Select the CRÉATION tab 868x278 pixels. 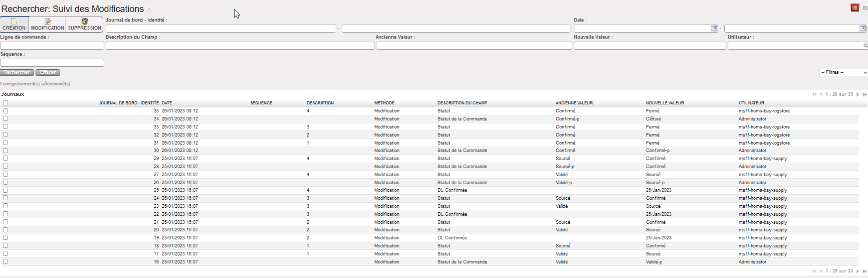(15, 25)
